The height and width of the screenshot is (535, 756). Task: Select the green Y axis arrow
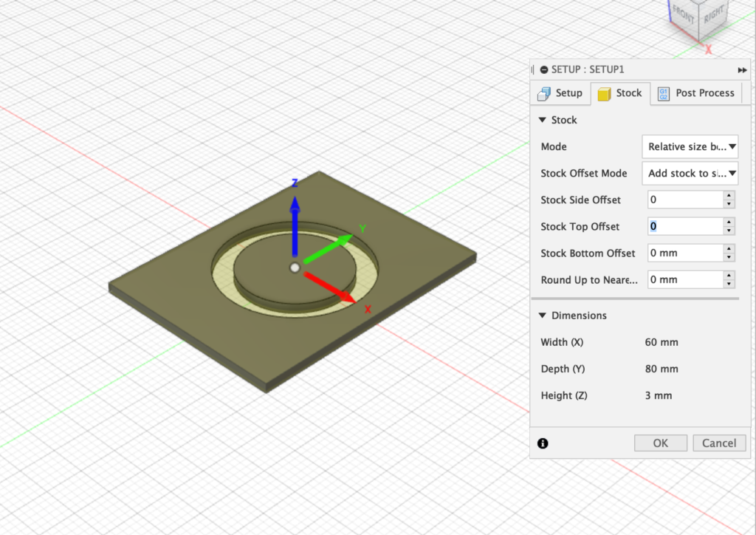point(329,248)
